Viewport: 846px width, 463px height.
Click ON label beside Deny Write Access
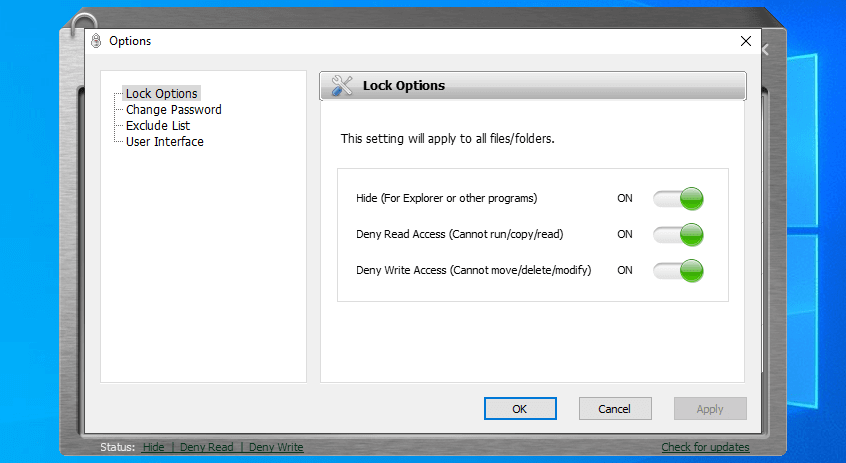[x=625, y=270]
